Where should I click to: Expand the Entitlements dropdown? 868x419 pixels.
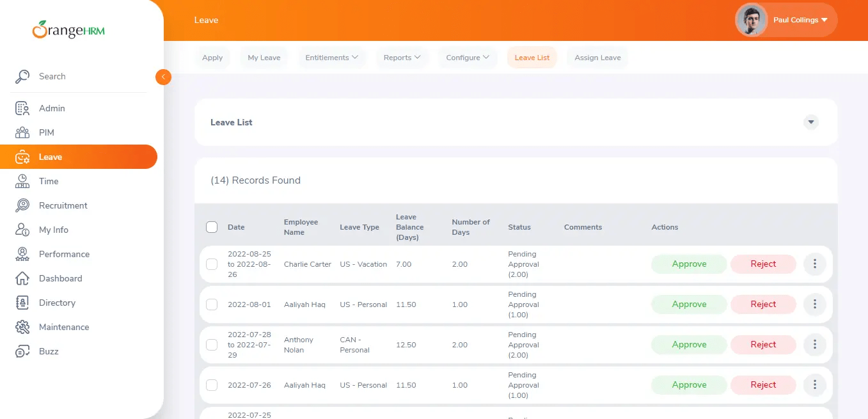pyautogui.click(x=331, y=58)
